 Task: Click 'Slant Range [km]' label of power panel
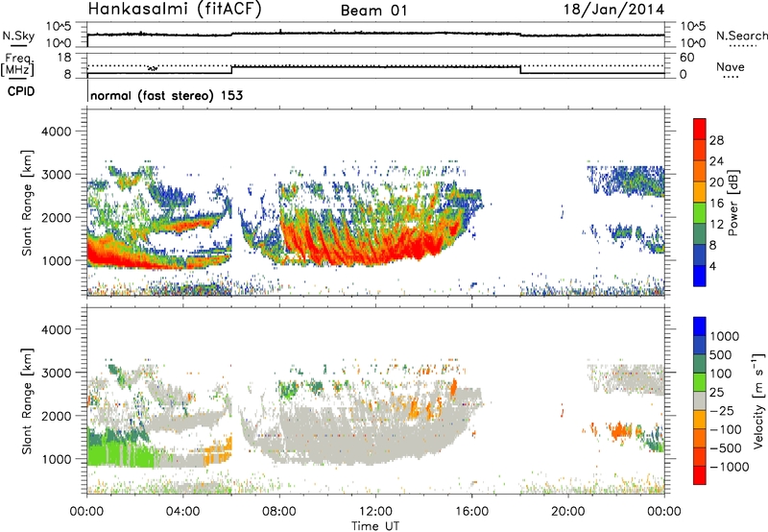pyautogui.click(x=27, y=203)
